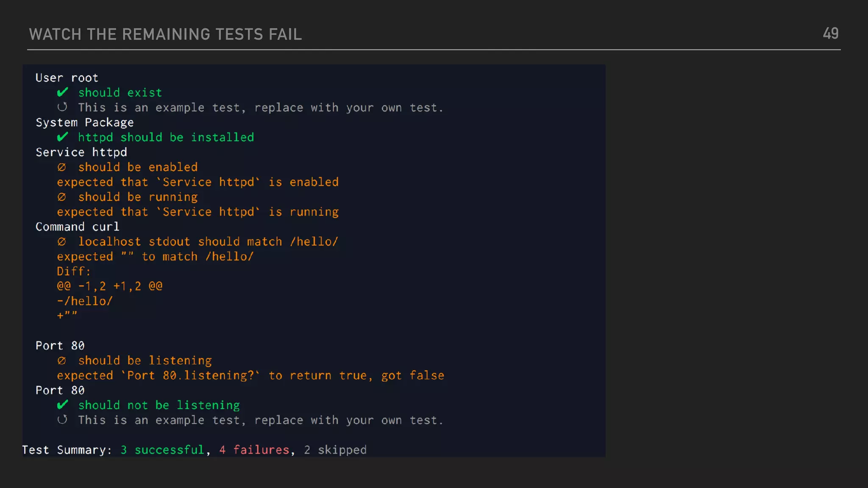Click the failure symbol before "localhost stdout"

62,242
